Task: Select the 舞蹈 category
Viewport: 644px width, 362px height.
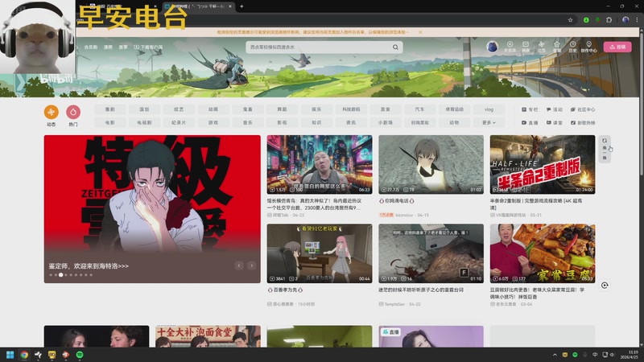Action: tap(282, 109)
